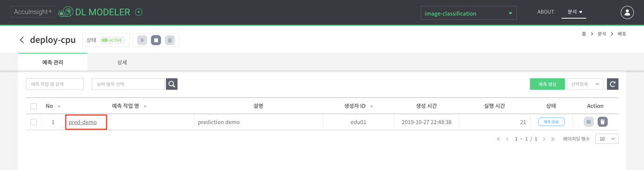Open the 분석 menu
The width and height of the screenshot is (644, 170).
click(x=574, y=12)
